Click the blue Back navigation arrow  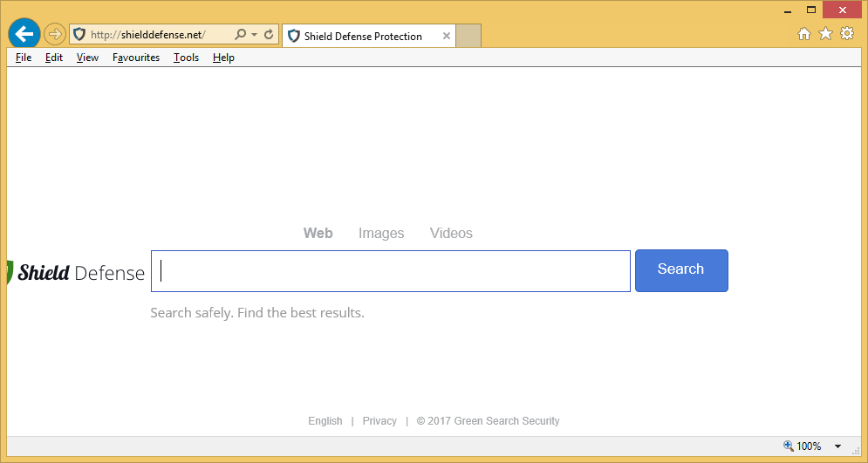(24, 34)
